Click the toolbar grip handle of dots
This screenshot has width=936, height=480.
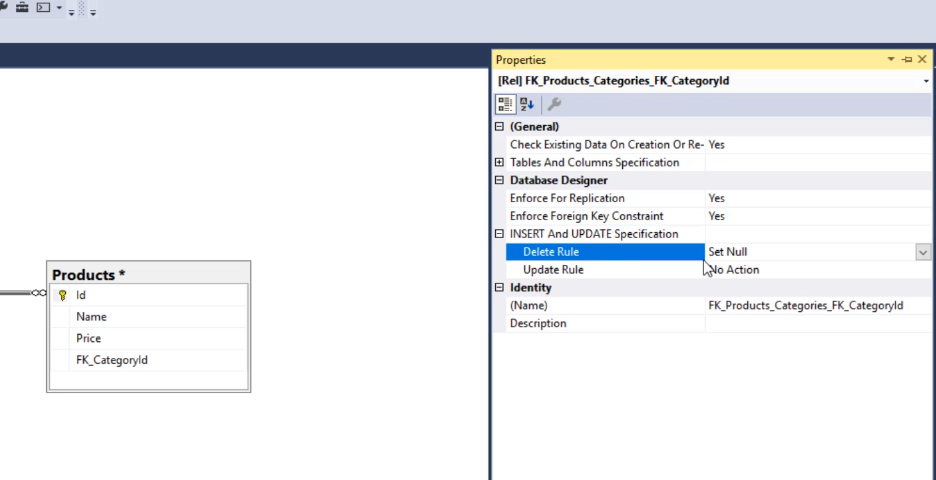82,8
